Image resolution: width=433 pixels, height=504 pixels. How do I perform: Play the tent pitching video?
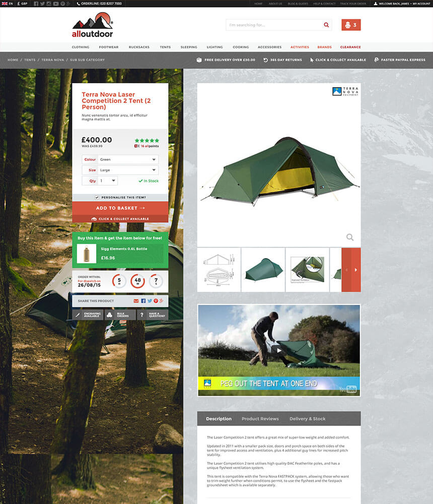[279, 350]
